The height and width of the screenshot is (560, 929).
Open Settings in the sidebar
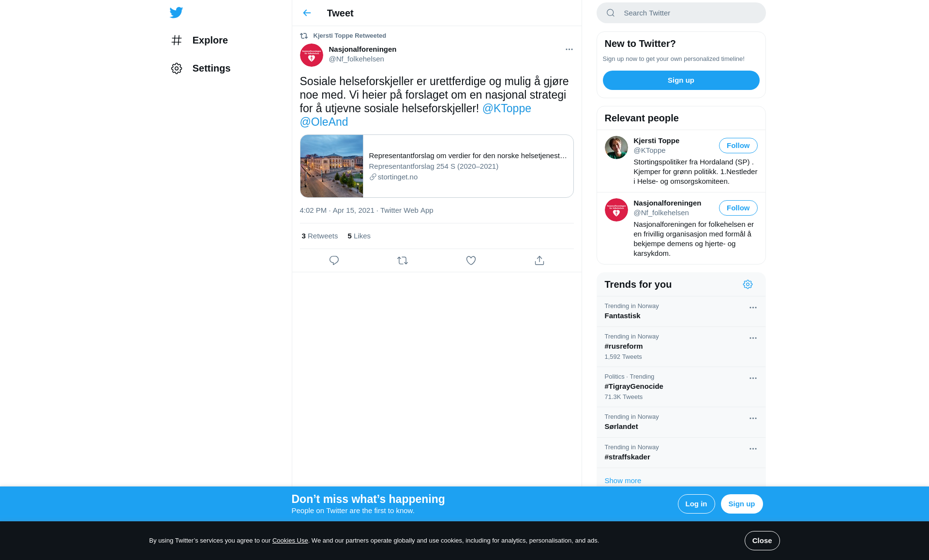pos(200,68)
